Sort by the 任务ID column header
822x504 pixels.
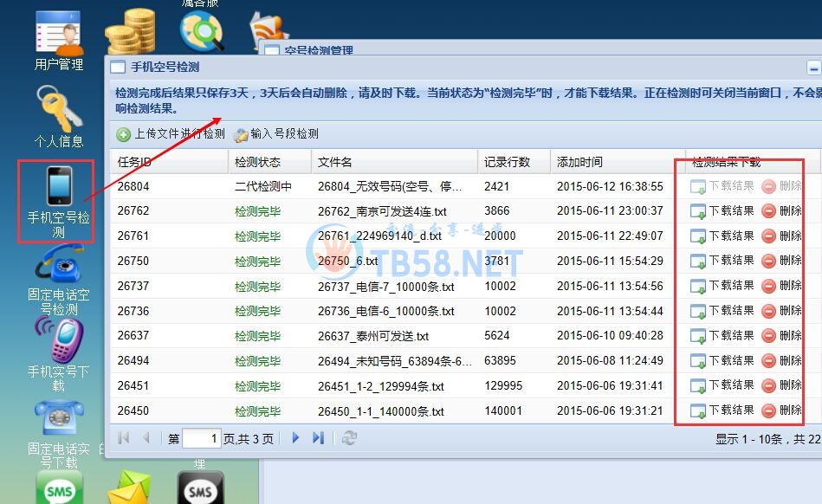[169, 162]
